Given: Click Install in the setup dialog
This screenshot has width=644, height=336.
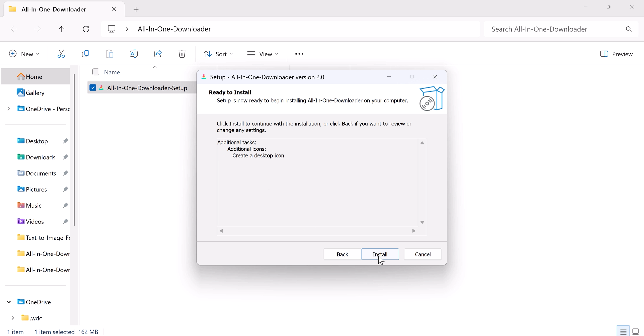Looking at the screenshot, I should coord(380,254).
